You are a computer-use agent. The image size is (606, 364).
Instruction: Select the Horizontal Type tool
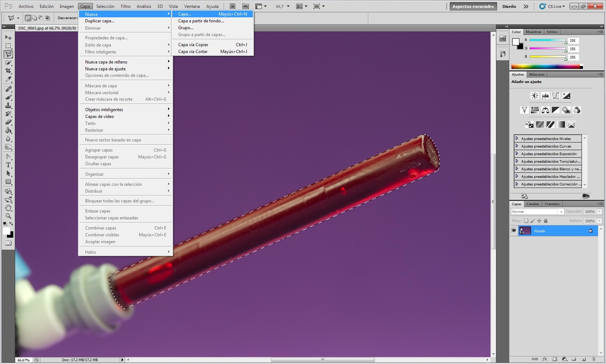tap(8, 165)
